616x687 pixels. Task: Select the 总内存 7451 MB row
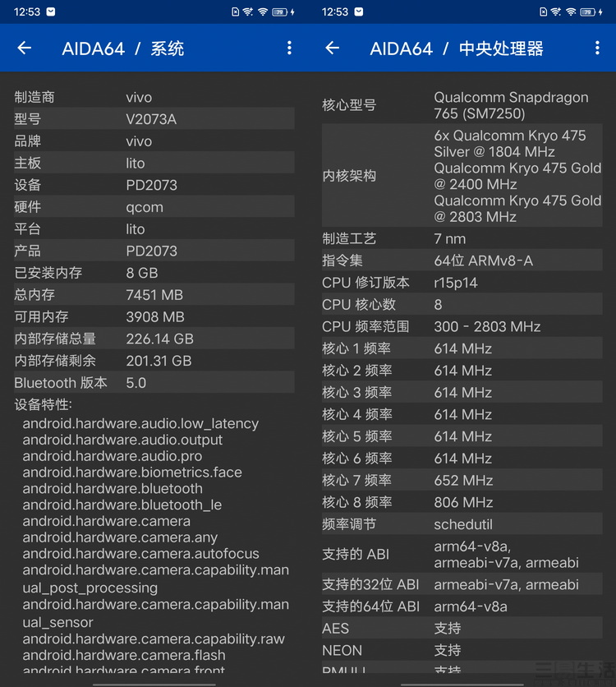click(154, 294)
